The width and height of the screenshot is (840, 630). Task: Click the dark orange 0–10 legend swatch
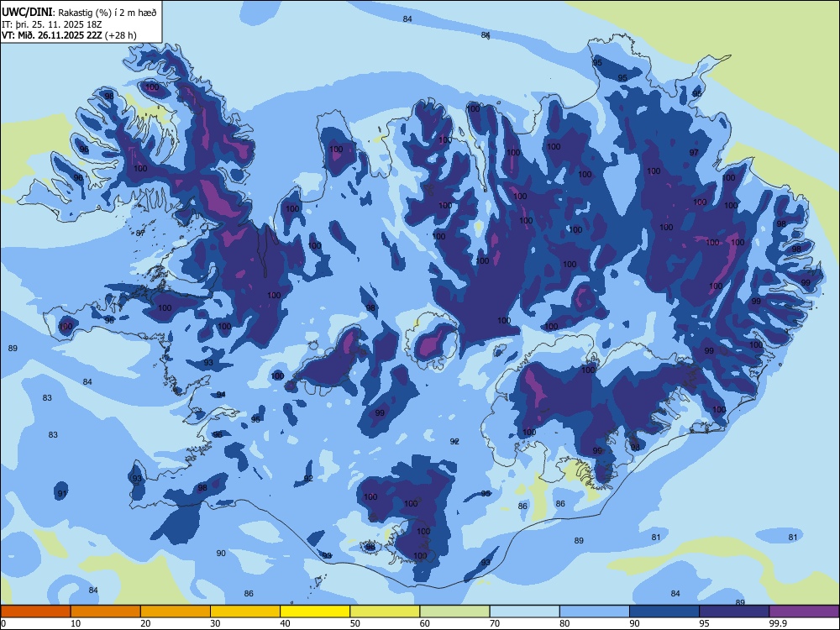coord(35,612)
